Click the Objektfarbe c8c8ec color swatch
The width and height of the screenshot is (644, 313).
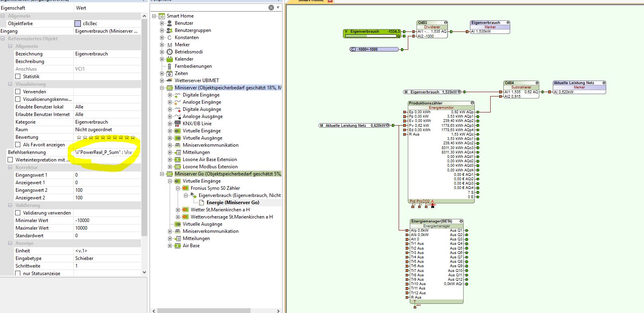click(78, 24)
